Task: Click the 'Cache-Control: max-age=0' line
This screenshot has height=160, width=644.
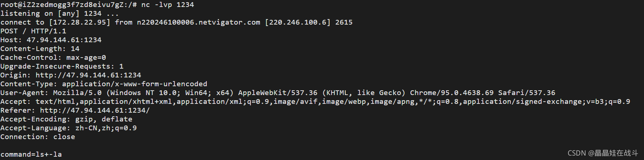Action: (x=53, y=58)
